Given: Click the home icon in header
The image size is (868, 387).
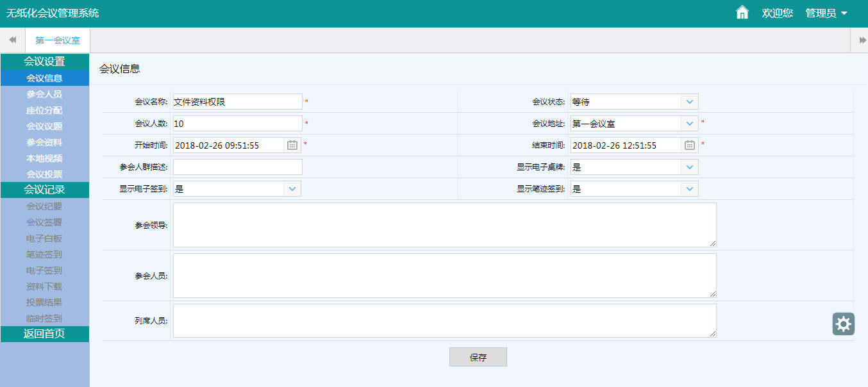Looking at the screenshot, I should coord(742,13).
